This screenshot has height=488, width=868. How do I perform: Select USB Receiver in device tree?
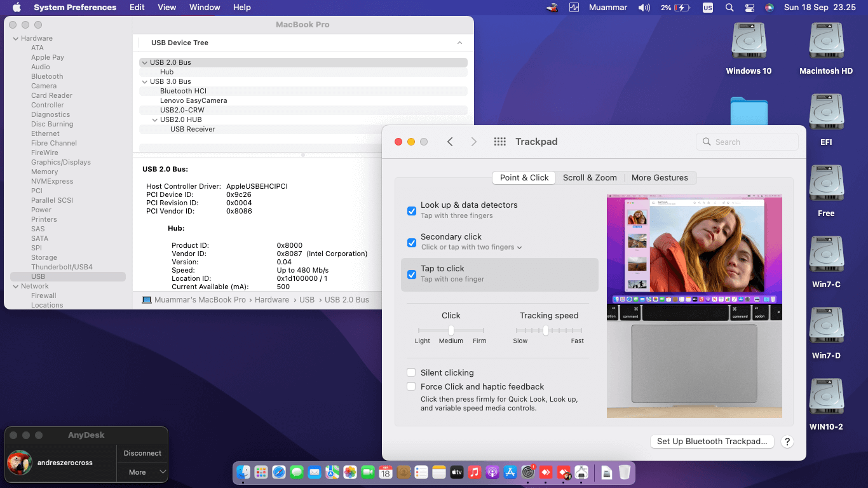(193, 129)
